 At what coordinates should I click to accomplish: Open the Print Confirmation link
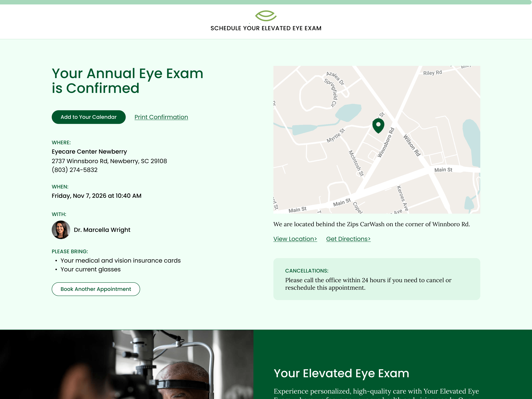coord(161,117)
